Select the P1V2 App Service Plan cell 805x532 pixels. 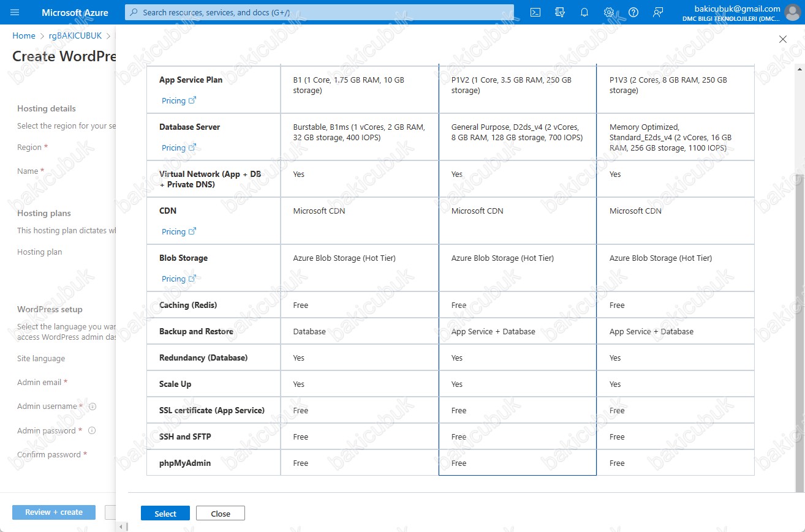(518, 89)
